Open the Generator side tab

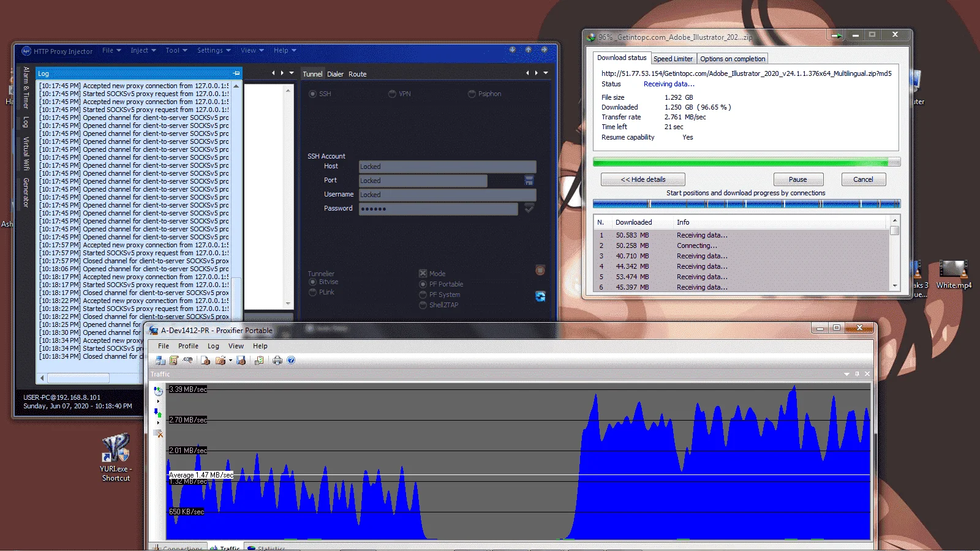click(26, 192)
